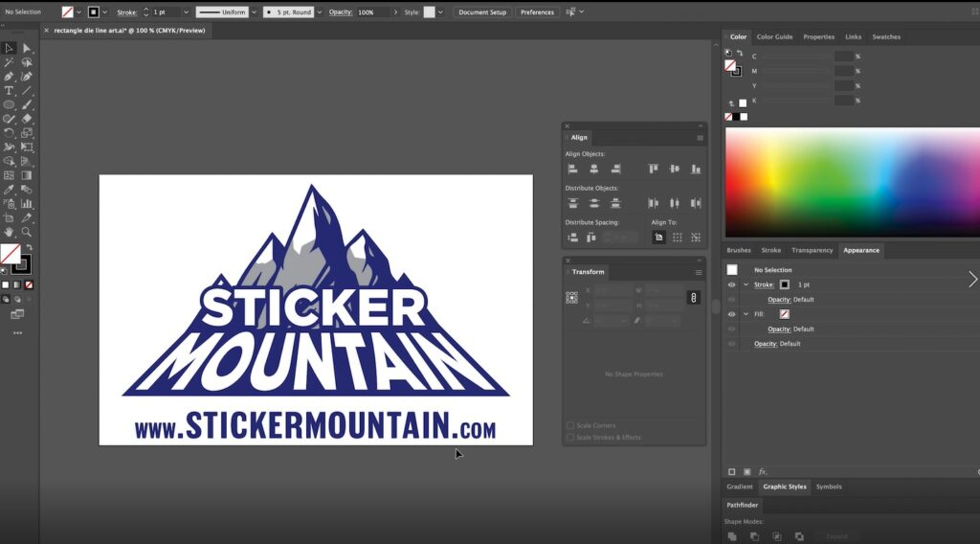
Task: Open the Align panel menu
Action: [x=700, y=138]
